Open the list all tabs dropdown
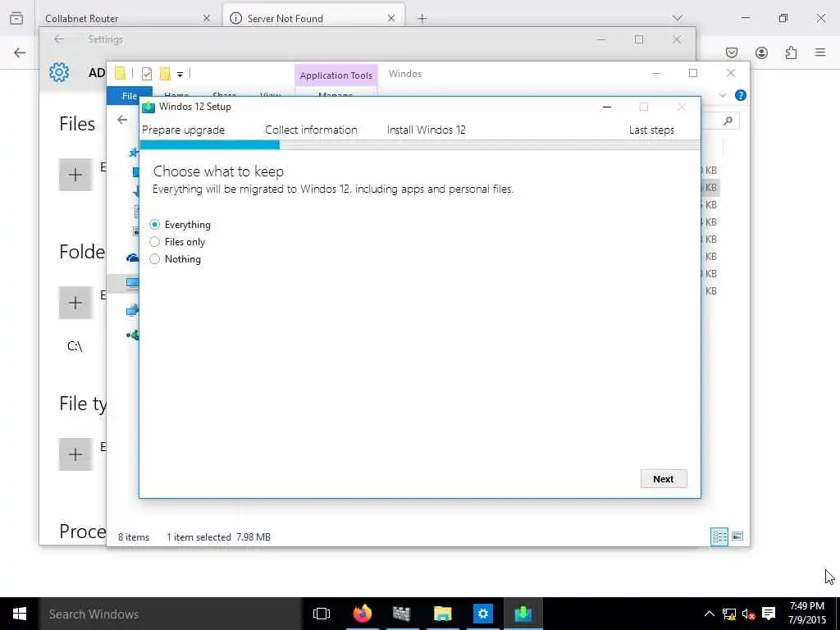 [x=678, y=18]
